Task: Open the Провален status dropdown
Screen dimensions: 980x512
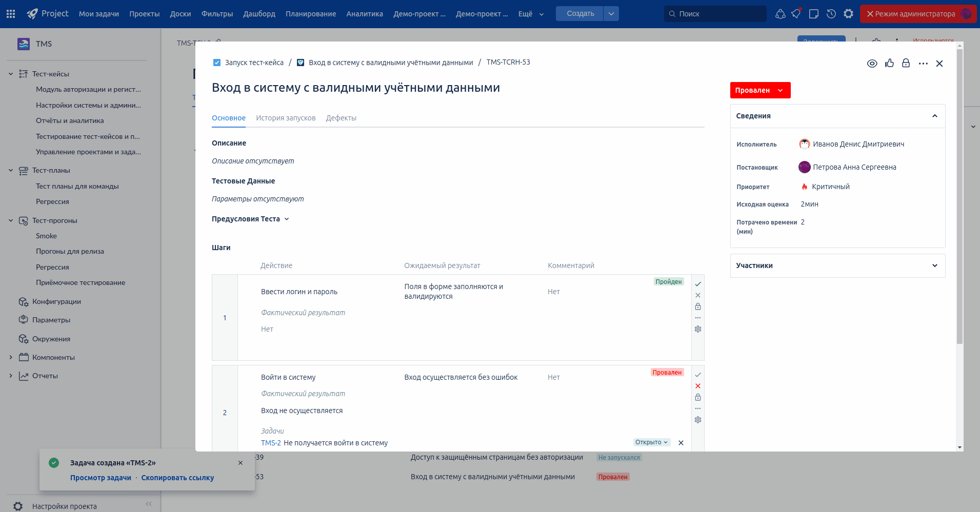Action: click(760, 90)
